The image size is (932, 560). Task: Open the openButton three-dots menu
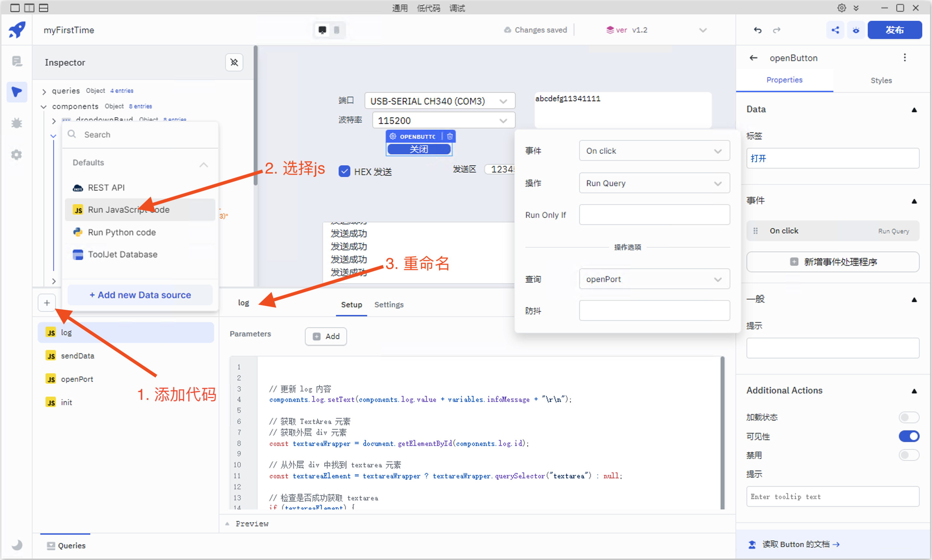point(904,58)
